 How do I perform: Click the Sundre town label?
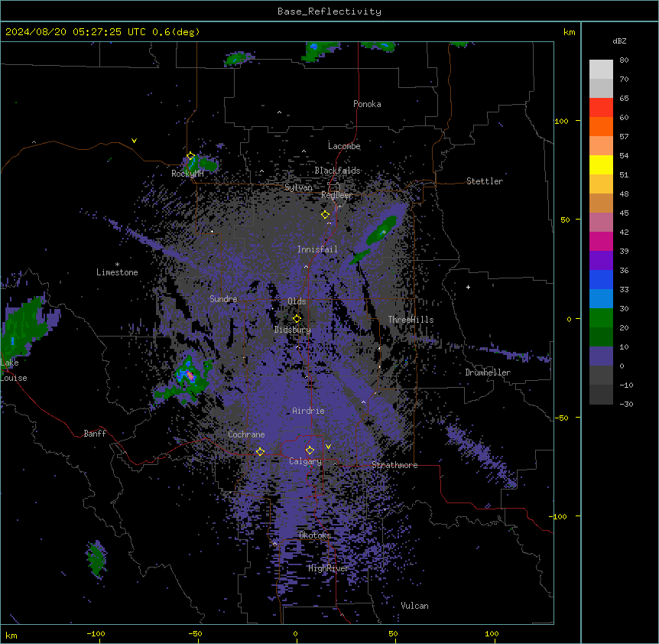(x=223, y=299)
